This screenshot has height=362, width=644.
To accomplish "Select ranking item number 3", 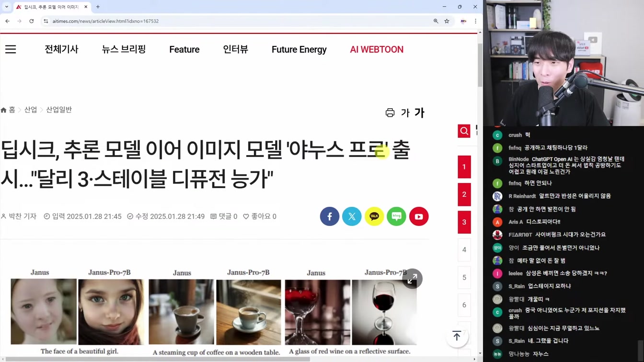I will click(x=464, y=222).
